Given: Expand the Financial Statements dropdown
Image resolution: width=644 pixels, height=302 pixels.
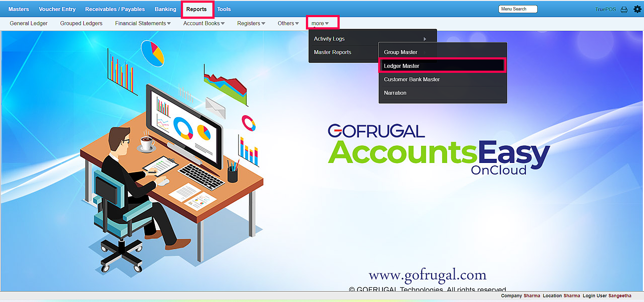Looking at the screenshot, I should click(x=143, y=23).
